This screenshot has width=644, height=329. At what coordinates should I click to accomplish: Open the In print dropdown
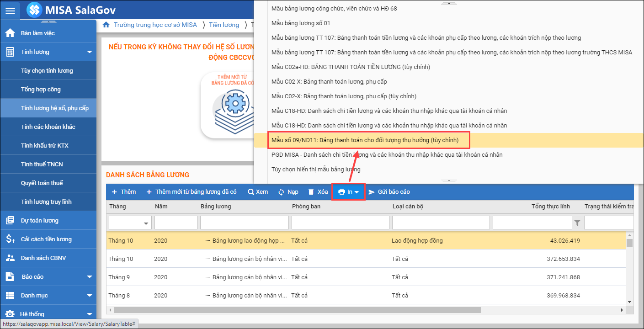point(348,192)
